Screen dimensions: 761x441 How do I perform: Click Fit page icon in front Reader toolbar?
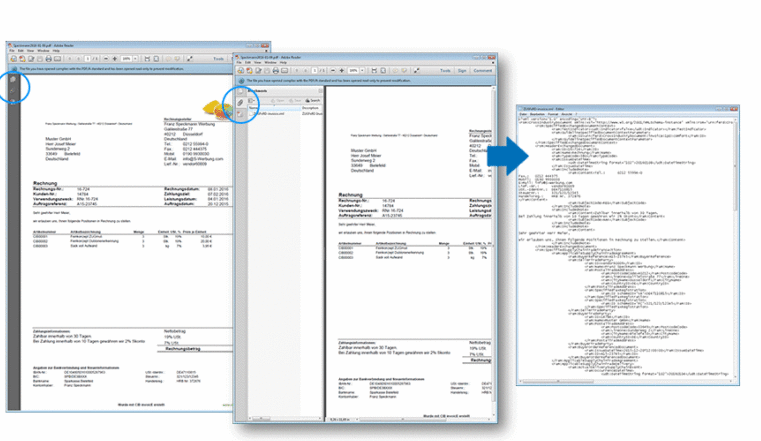(383, 70)
